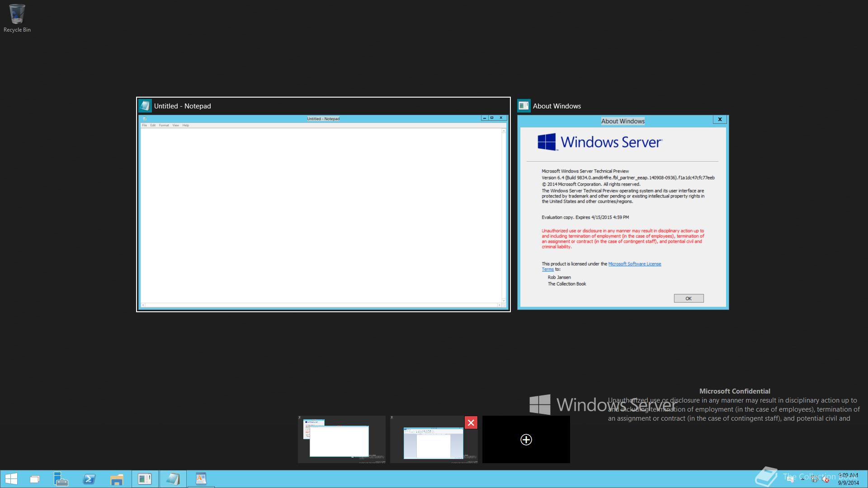Click 'Microsoft Windows Server Technical Preview' text

point(585,171)
